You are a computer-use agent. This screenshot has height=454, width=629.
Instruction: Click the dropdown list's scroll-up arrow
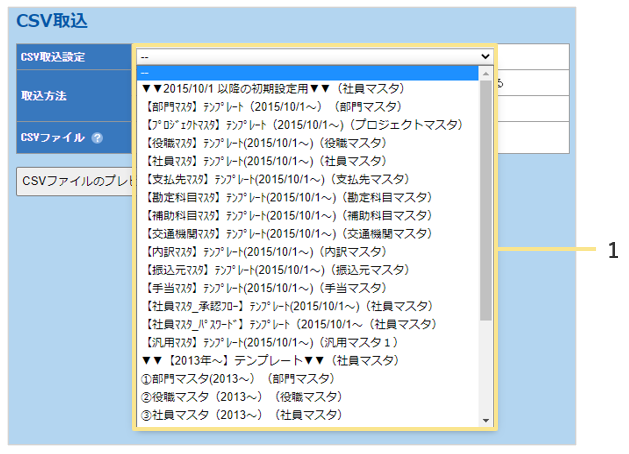coord(486,74)
